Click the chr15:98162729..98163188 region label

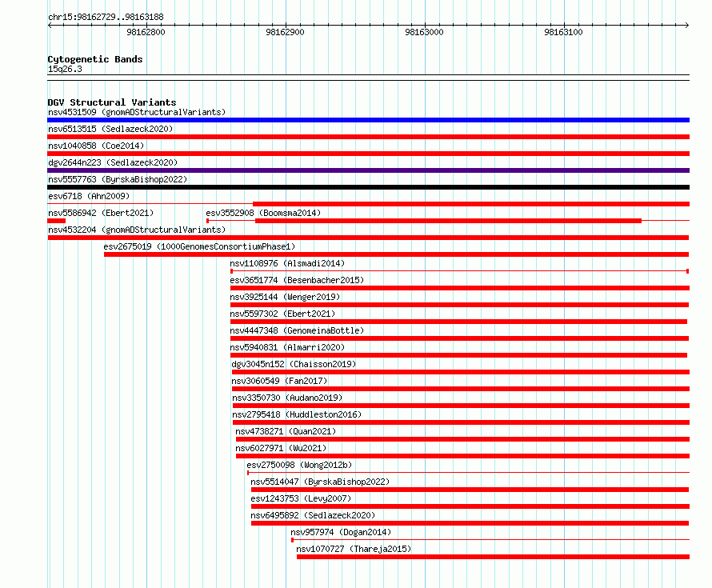(x=106, y=18)
